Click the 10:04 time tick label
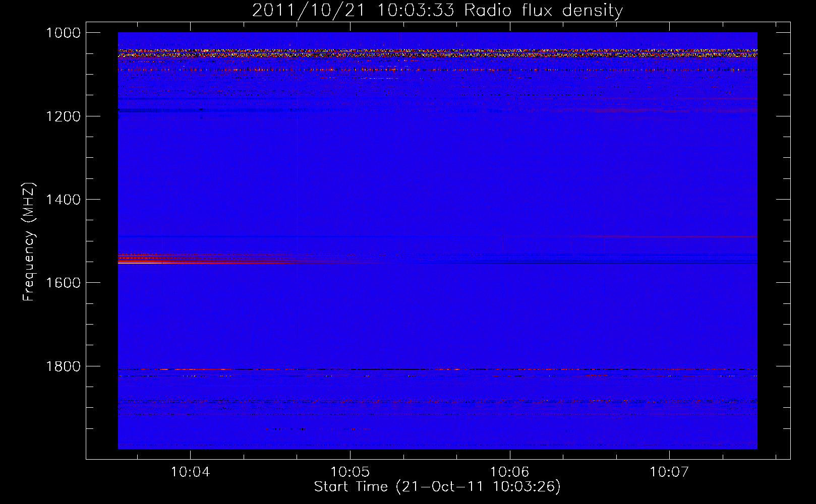The image size is (816, 504). click(x=190, y=472)
